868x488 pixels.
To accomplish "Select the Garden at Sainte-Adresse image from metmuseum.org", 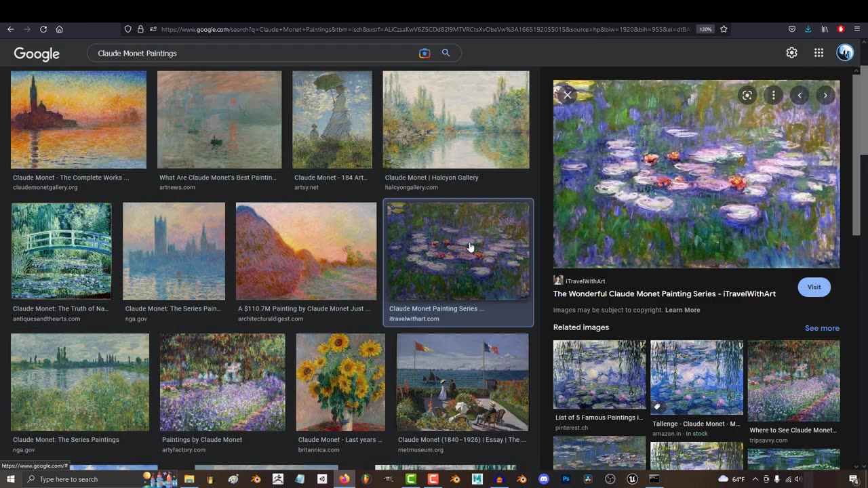I will (x=462, y=382).
